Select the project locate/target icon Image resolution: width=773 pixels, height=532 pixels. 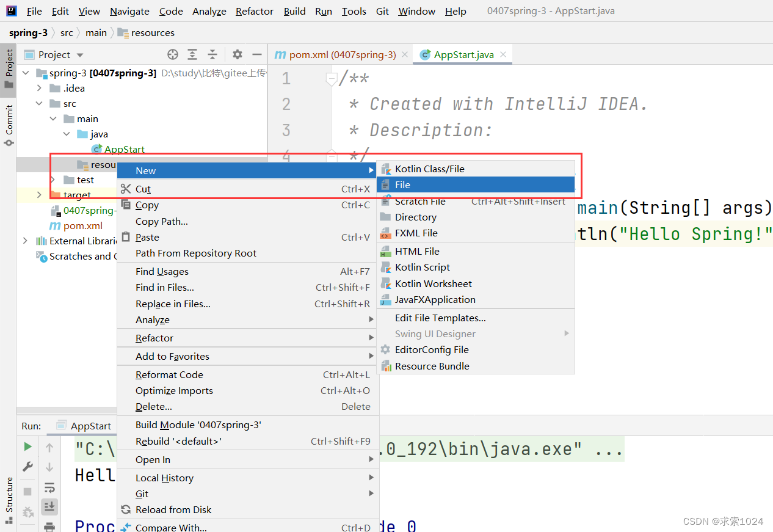point(173,54)
